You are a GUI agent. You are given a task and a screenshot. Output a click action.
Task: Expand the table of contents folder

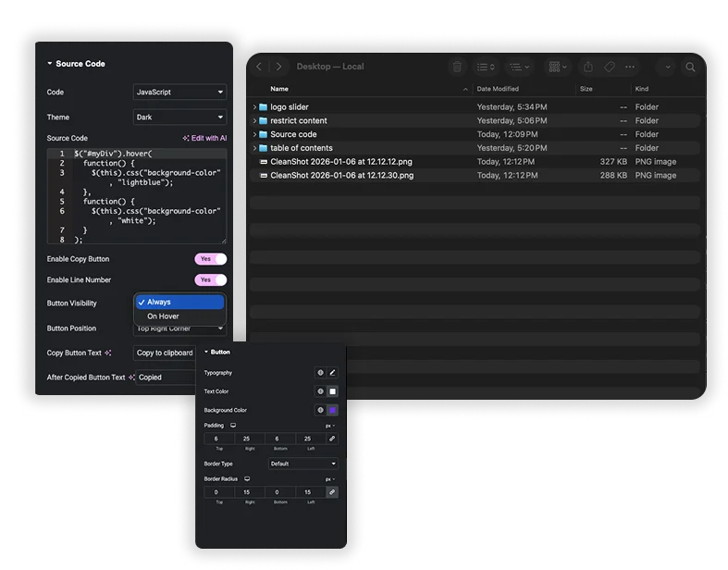[254, 148]
